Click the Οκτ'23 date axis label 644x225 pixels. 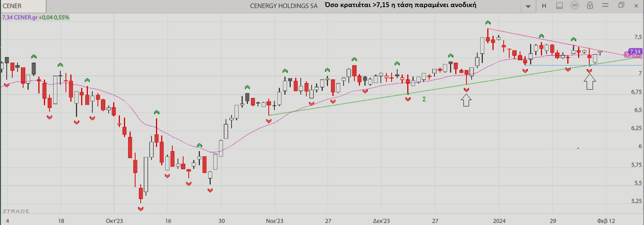[x=114, y=221]
